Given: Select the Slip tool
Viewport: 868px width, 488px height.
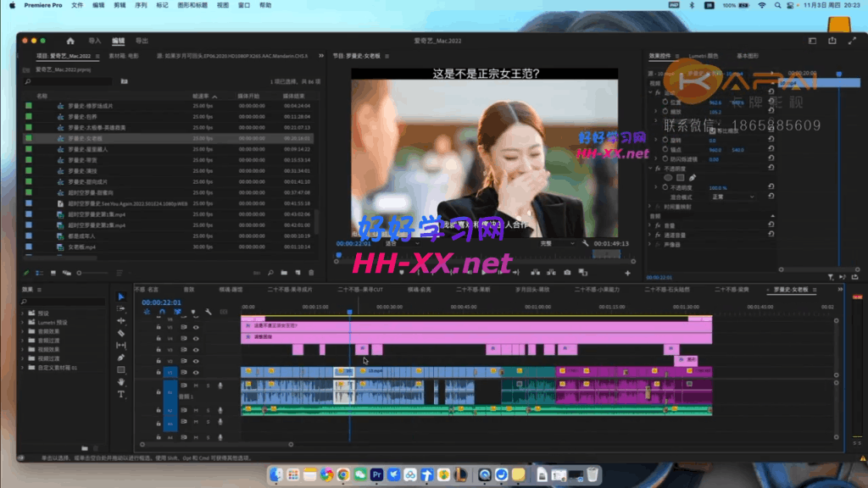Looking at the screenshot, I should 121,346.
